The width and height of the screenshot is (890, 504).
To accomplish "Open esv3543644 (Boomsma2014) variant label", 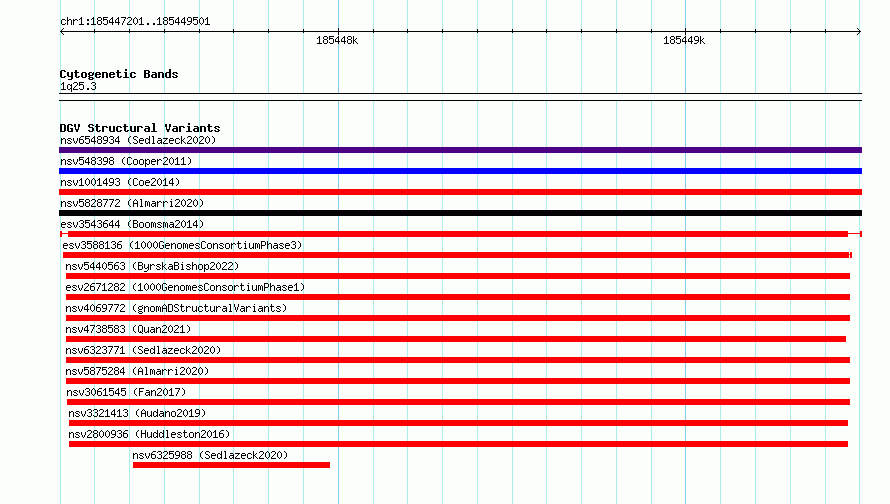I will [132, 224].
